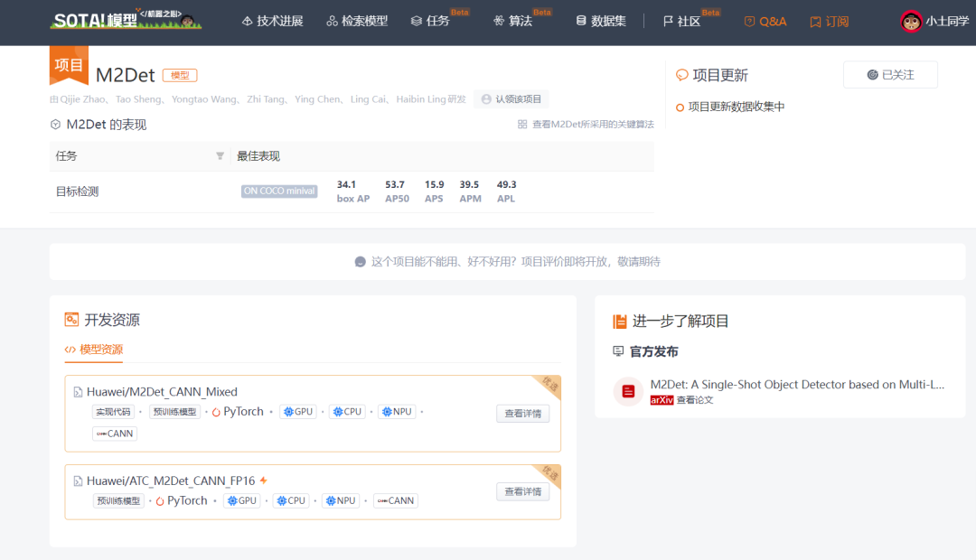Unfollow the project via 已关注 toggle
Screen dimensions: 976x560
coord(889,75)
